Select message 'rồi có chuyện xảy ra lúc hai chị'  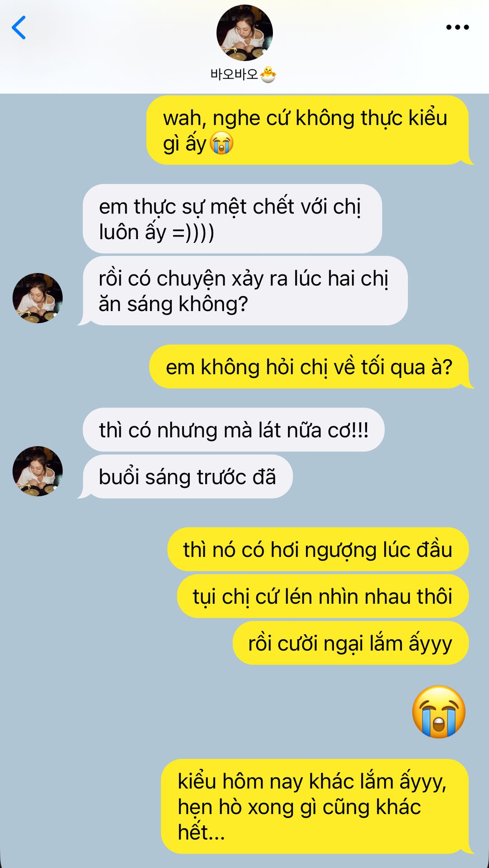click(245, 291)
